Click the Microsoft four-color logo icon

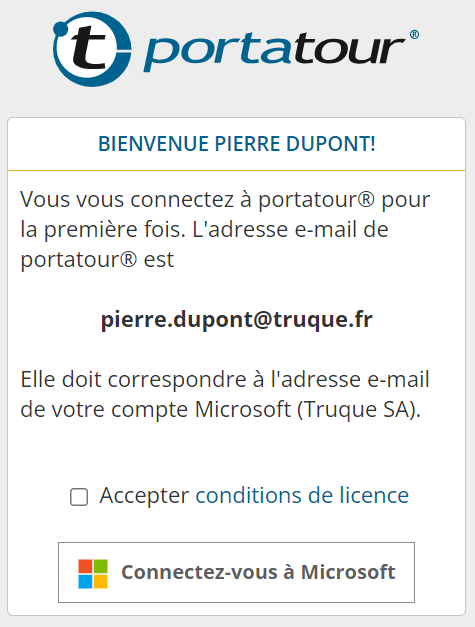[x=93, y=573]
